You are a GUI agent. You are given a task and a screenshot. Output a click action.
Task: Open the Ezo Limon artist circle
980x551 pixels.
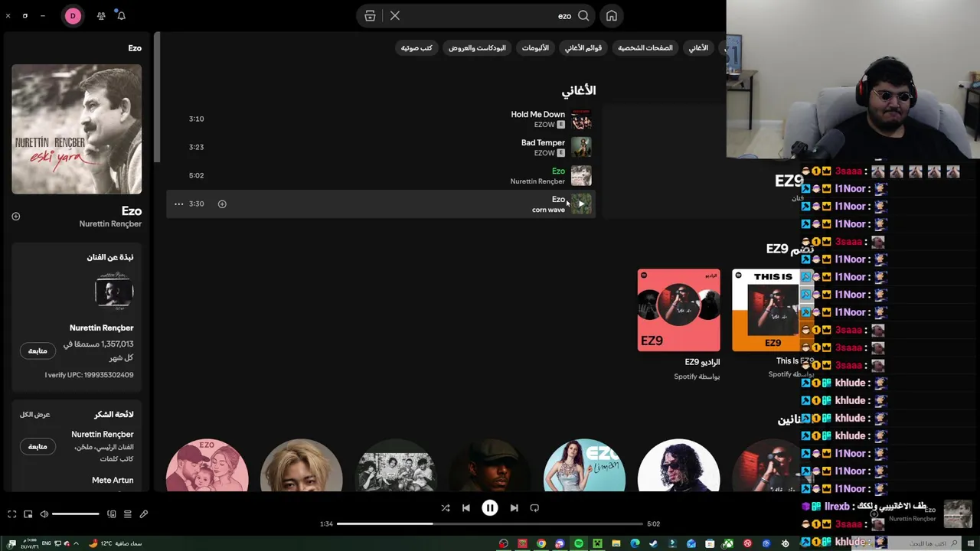pyautogui.click(x=584, y=465)
